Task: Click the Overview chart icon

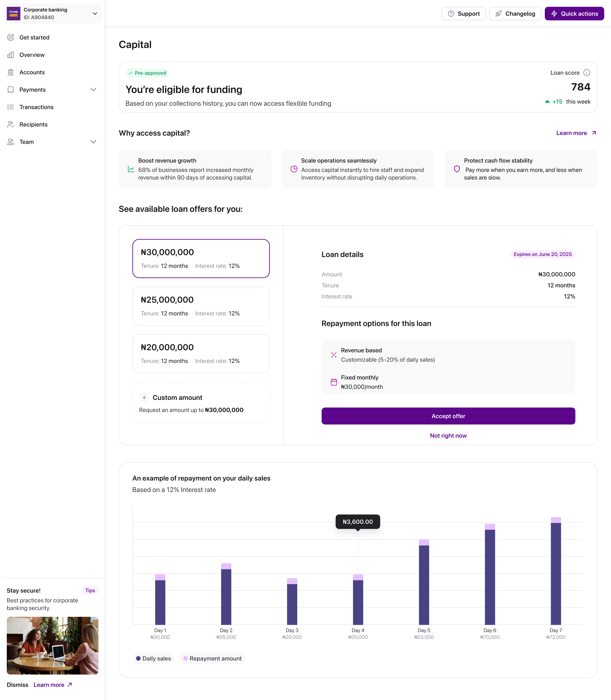Action: tap(11, 55)
